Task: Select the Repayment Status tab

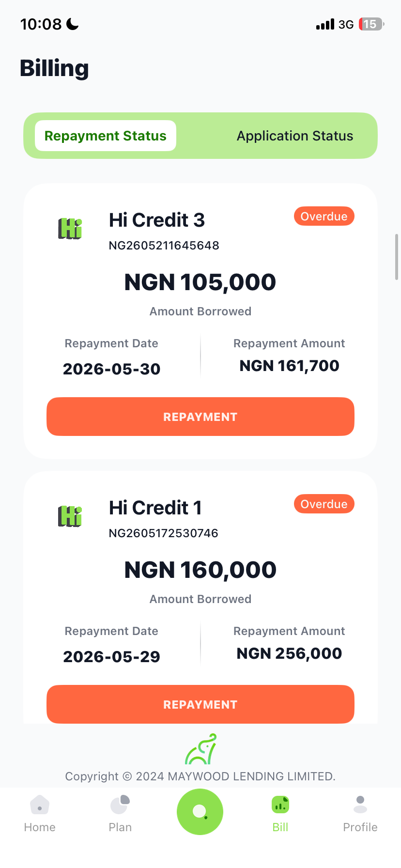Action: tap(106, 136)
